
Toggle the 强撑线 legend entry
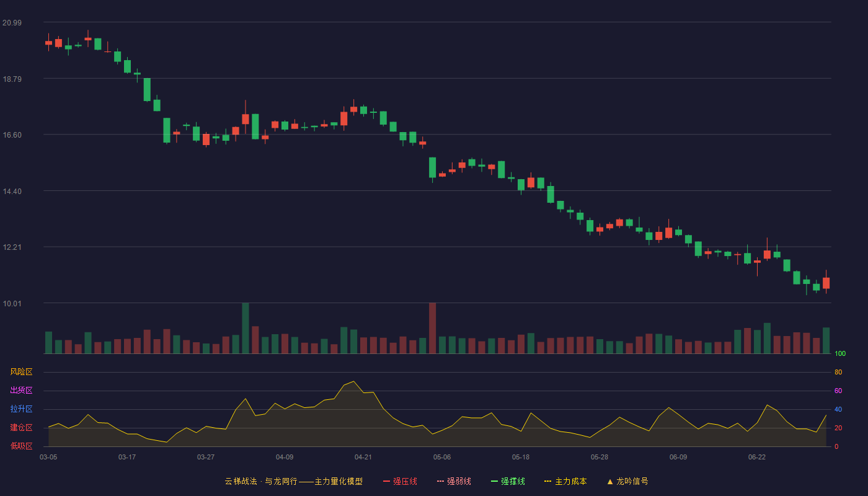(508, 481)
